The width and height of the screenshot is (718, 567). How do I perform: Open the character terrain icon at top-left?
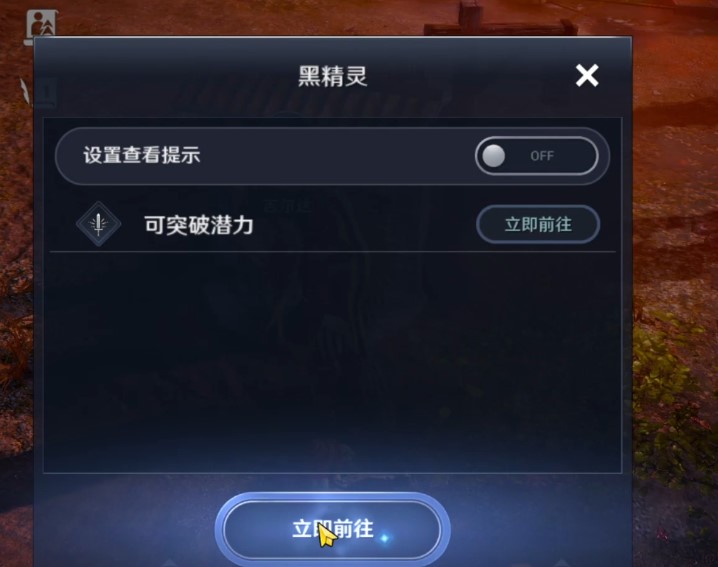click(42, 23)
